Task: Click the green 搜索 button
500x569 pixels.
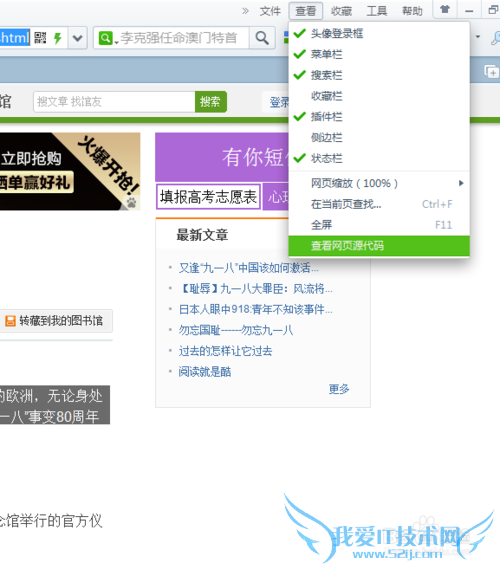Action: pos(211,102)
